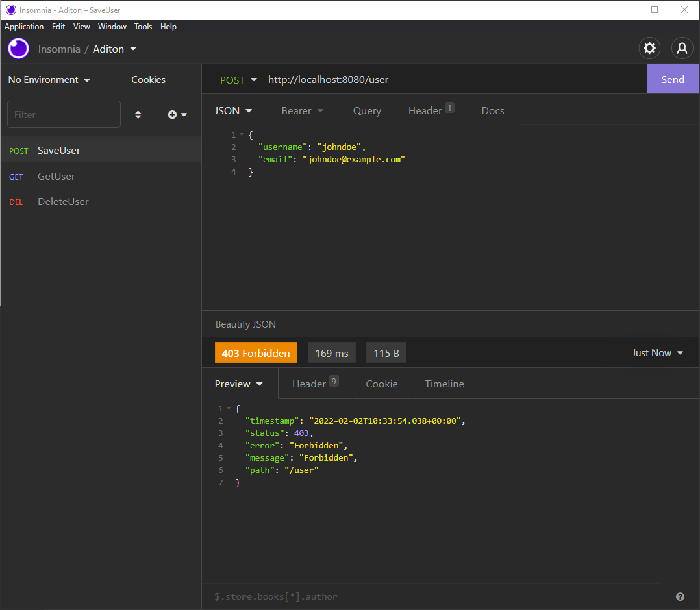Open the Bearer auth dropdown
Screen dimensions: 700x610
(302, 111)
